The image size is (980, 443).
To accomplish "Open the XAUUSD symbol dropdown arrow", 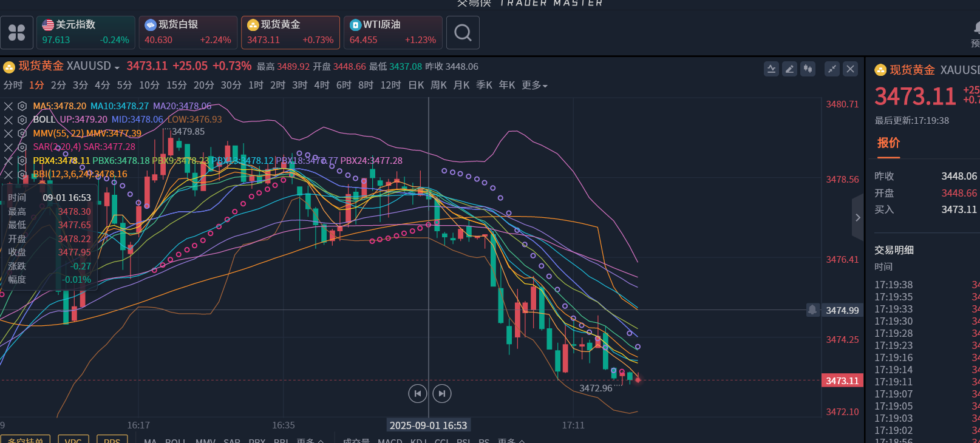I will pos(117,67).
